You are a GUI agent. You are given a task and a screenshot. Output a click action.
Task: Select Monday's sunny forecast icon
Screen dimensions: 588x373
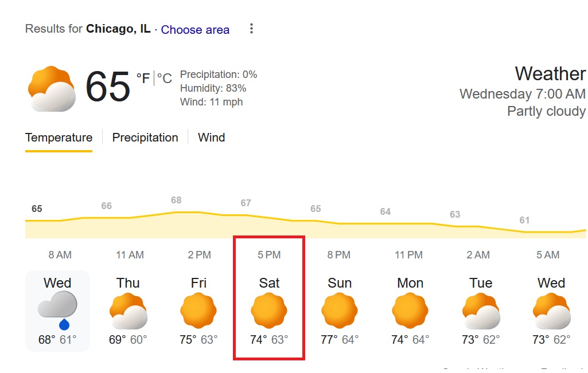[x=410, y=311]
